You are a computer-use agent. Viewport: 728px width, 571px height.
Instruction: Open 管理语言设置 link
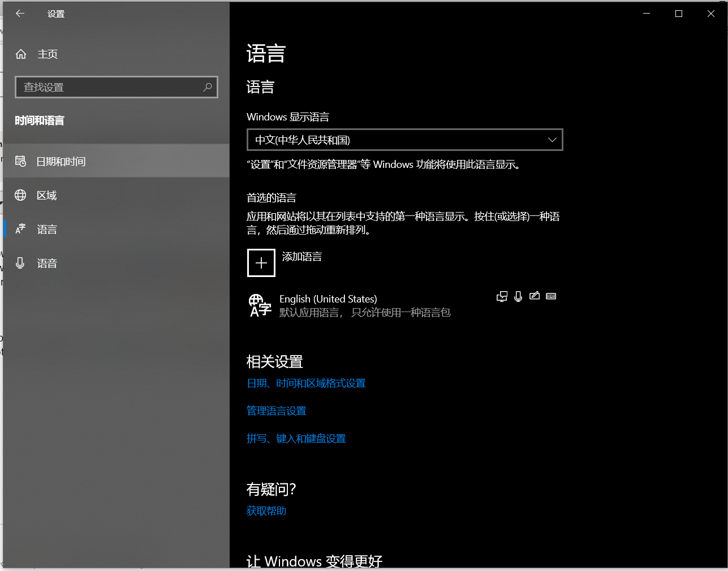coord(276,411)
